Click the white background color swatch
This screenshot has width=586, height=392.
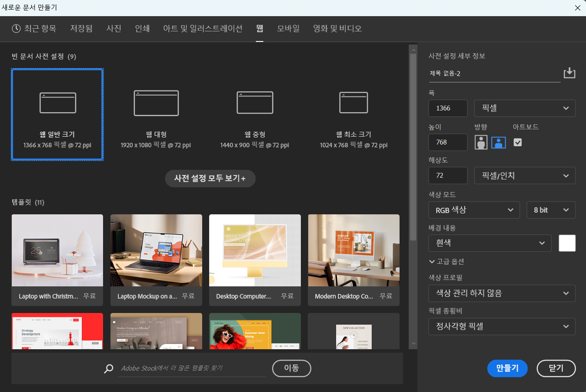click(x=567, y=243)
